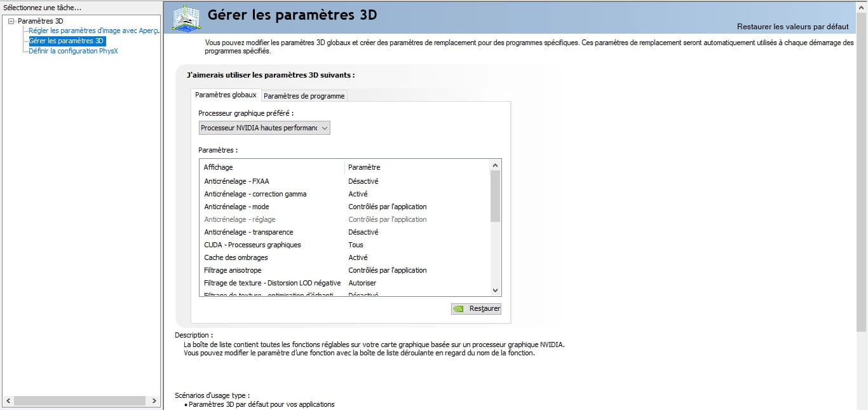The width and height of the screenshot is (868, 410).
Task: Open Régler les paramètres d'image avec Aperçu
Action: 94,31
